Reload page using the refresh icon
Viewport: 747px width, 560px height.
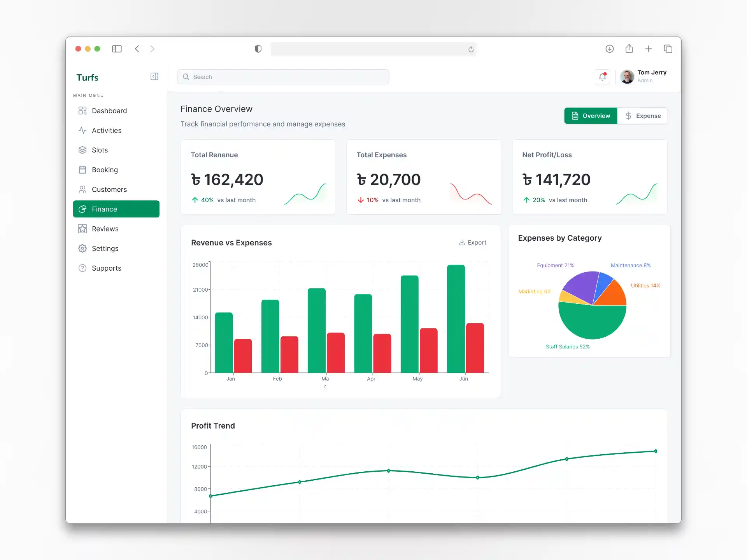coord(471,49)
